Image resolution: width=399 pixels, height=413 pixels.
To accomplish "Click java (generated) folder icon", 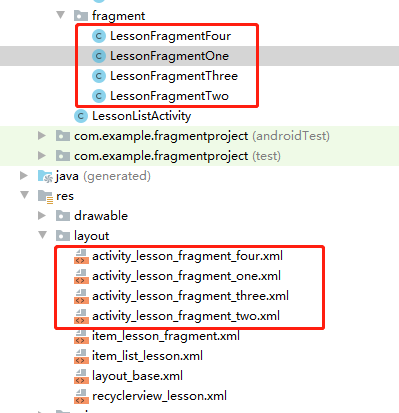I will (x=45, y=176).
